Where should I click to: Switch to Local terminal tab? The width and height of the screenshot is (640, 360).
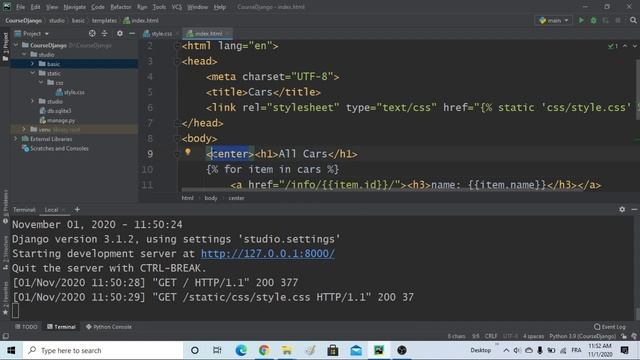(x=51, y=210)
